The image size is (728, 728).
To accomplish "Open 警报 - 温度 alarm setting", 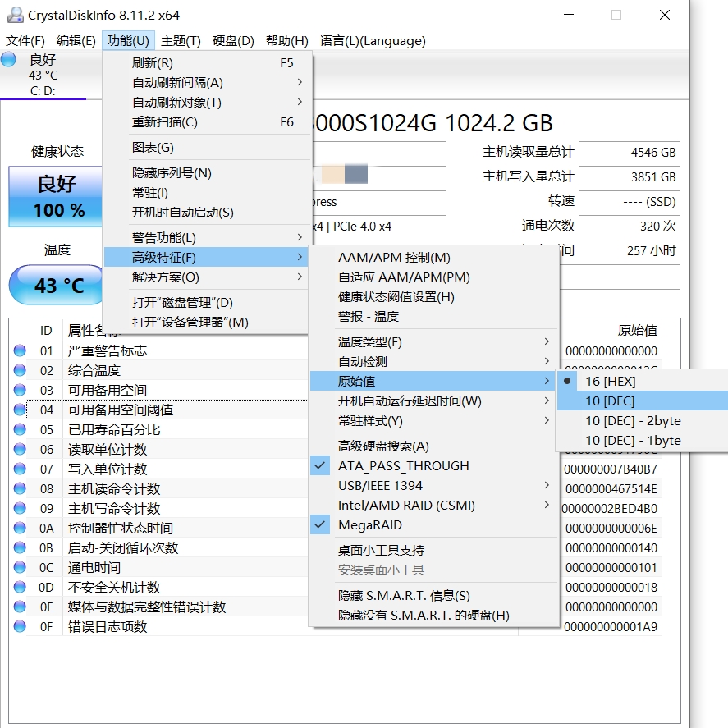I will (433, 317).
